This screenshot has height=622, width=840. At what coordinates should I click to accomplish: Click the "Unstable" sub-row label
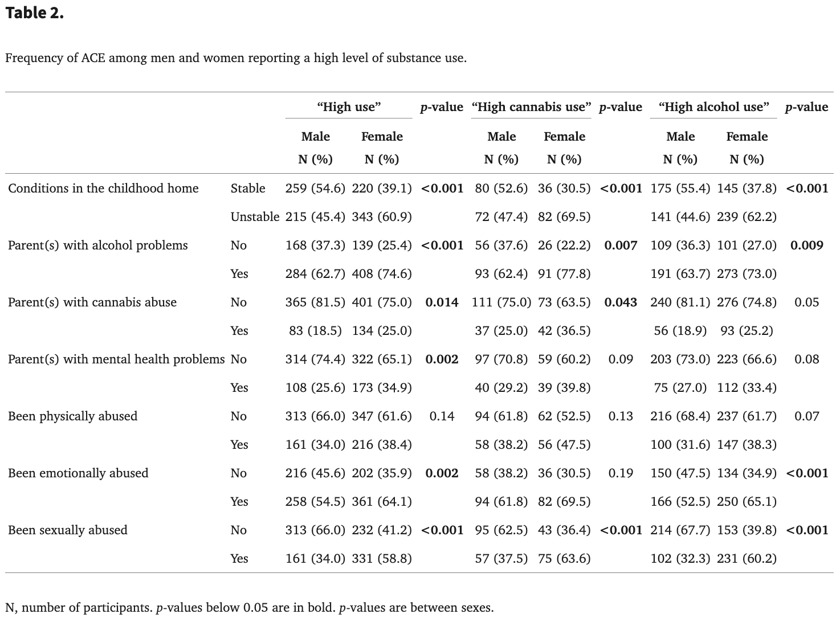pos(255,216)
